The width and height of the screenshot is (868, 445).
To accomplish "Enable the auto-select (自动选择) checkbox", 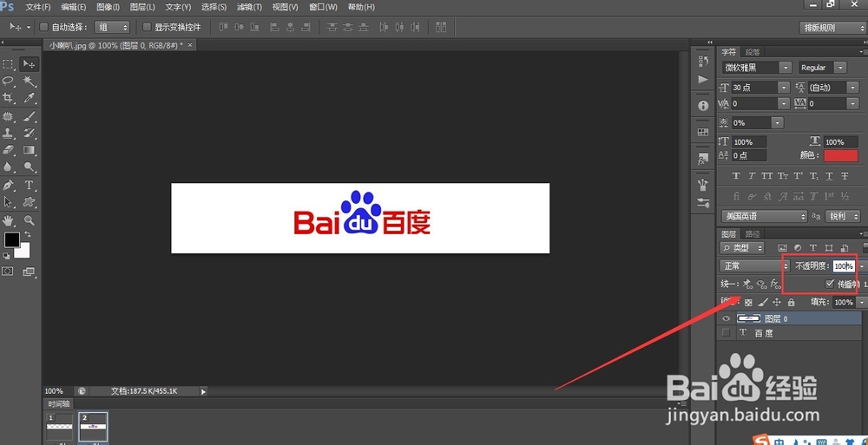I will click(44, 27).
